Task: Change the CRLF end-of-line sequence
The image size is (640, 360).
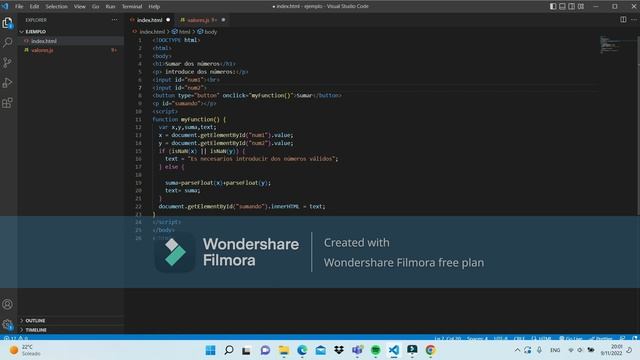Action: click(x=519, y=338)
